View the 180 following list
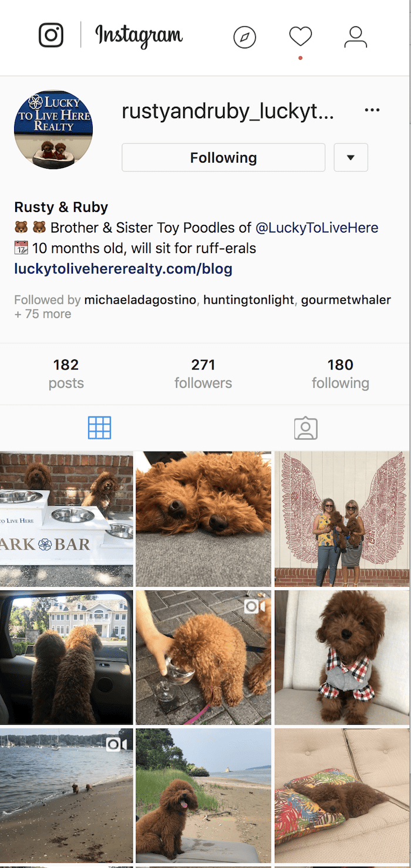411x868 pixels. click(x=341, y=374)
